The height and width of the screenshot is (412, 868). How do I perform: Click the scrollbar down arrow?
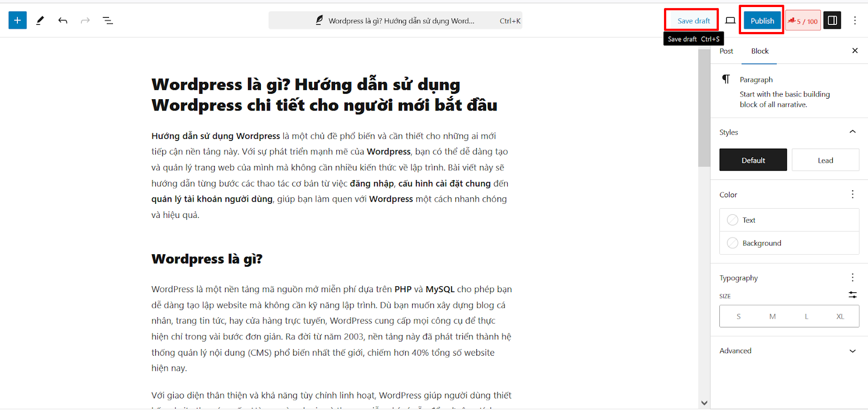click(x=704, y=403)
